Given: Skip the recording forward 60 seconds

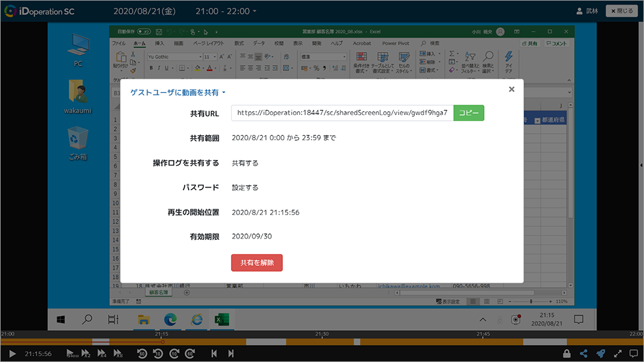Looking at the screenshot, I should coord(190,354).
